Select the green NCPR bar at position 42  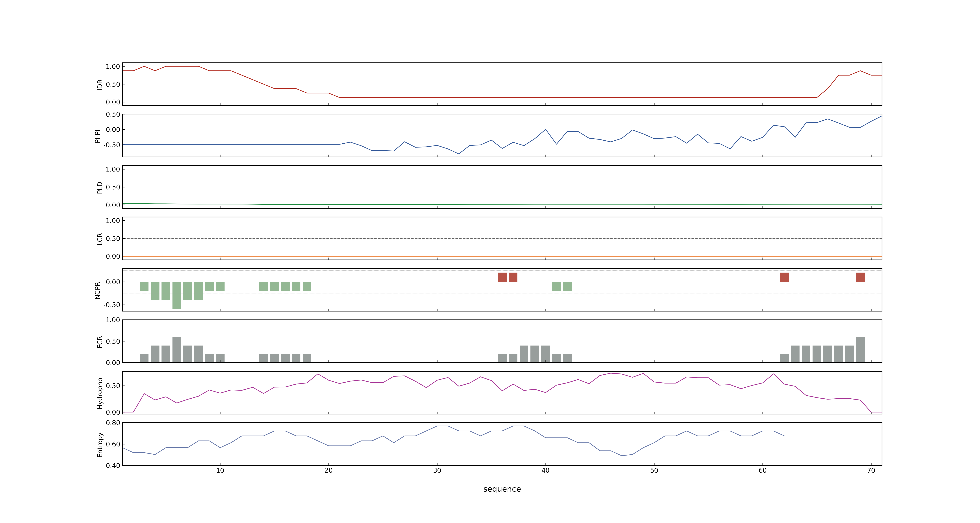pos(567,286)
